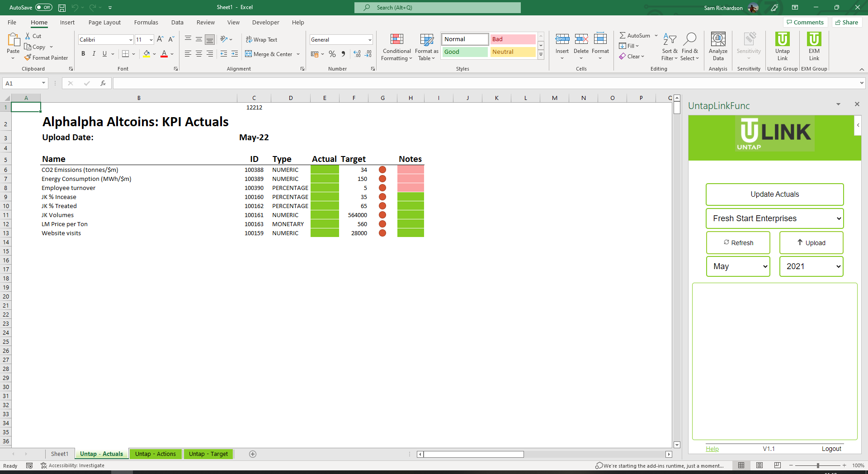Viewport: 868px width, 474px height.
Task: Click the Untap Link ribbon icon
Action: 782,39
